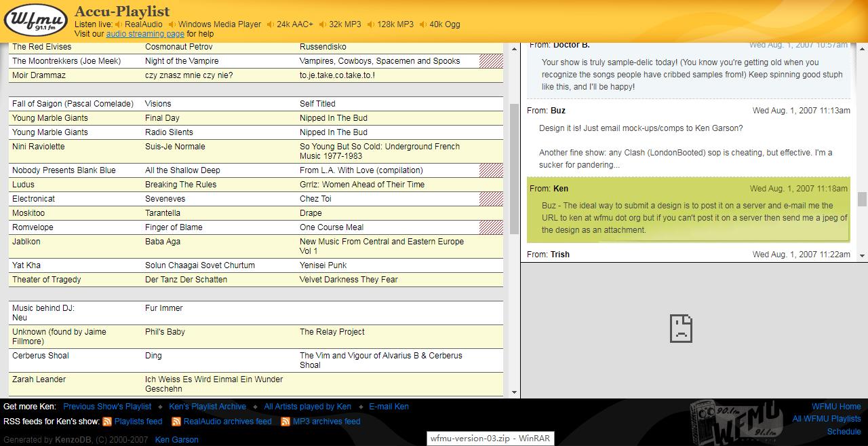The height and width of the screenshot is (446, 868).
Task: Click the wfmu-version-03.zip WinRAR tooltip
Action: click(490, 439)
